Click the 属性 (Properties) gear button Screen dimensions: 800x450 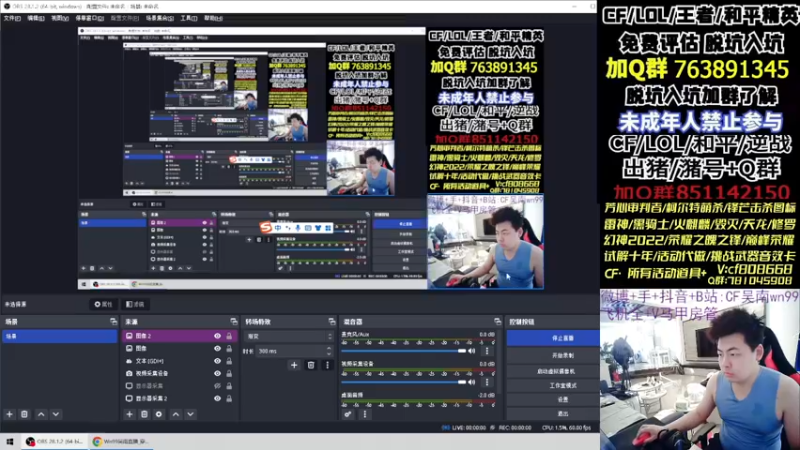click(x=103, y=305)
